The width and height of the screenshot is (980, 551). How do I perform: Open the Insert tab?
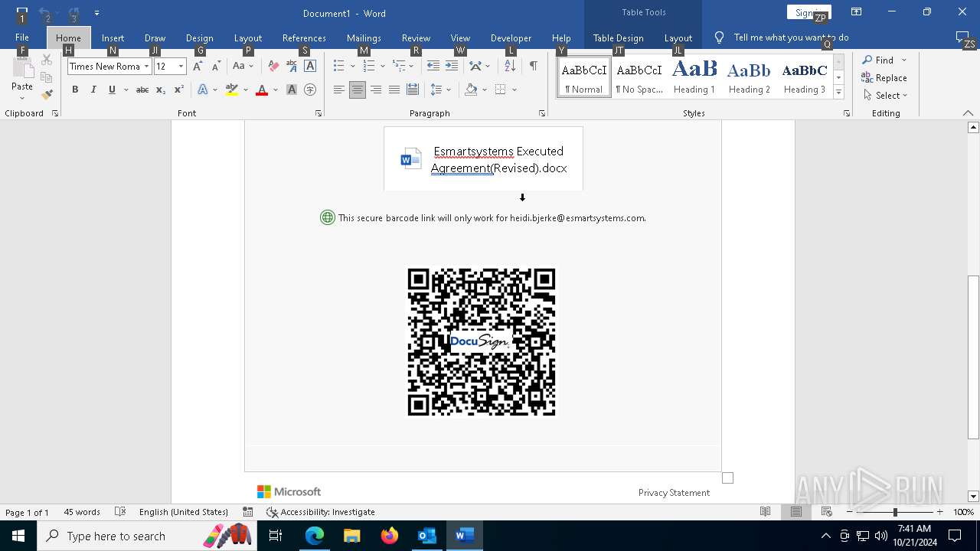pos(113,37)
